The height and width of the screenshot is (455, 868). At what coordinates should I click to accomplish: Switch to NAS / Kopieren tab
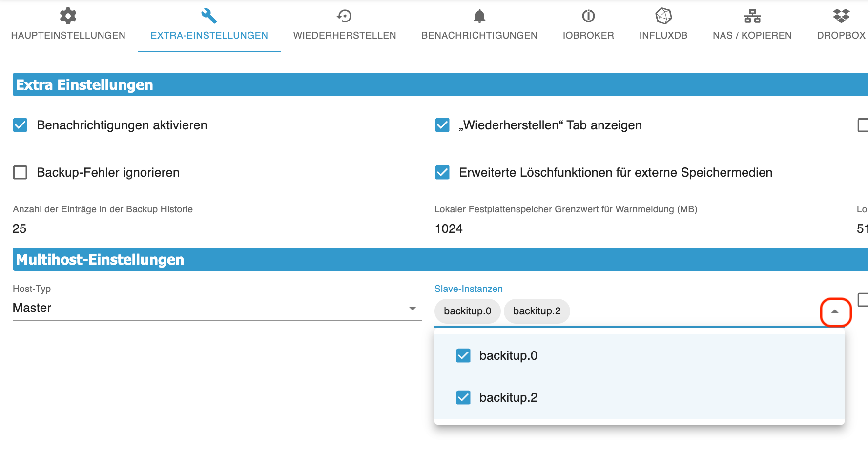(x=752, y=35)
